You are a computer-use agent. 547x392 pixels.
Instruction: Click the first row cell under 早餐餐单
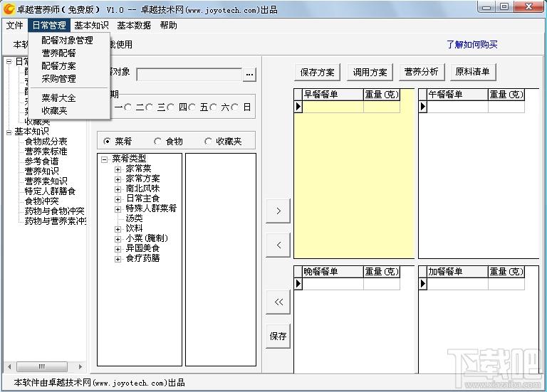coord(333,107)
